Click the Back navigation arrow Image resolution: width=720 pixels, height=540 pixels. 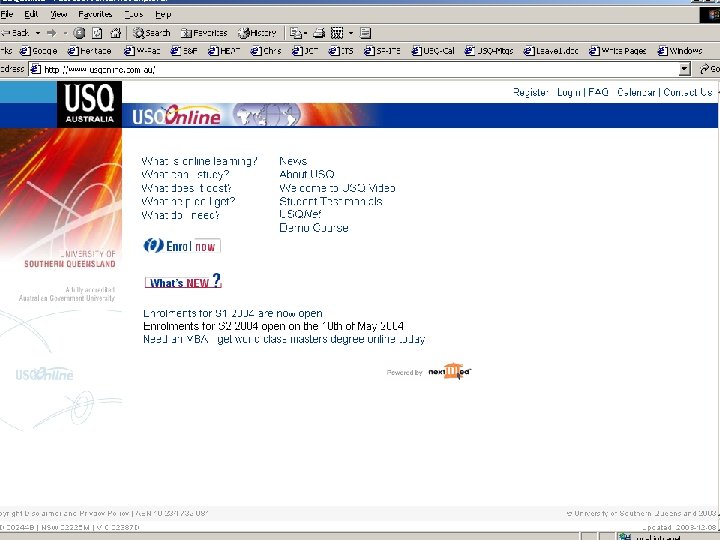pyautogui.click(x=15, y=33)
